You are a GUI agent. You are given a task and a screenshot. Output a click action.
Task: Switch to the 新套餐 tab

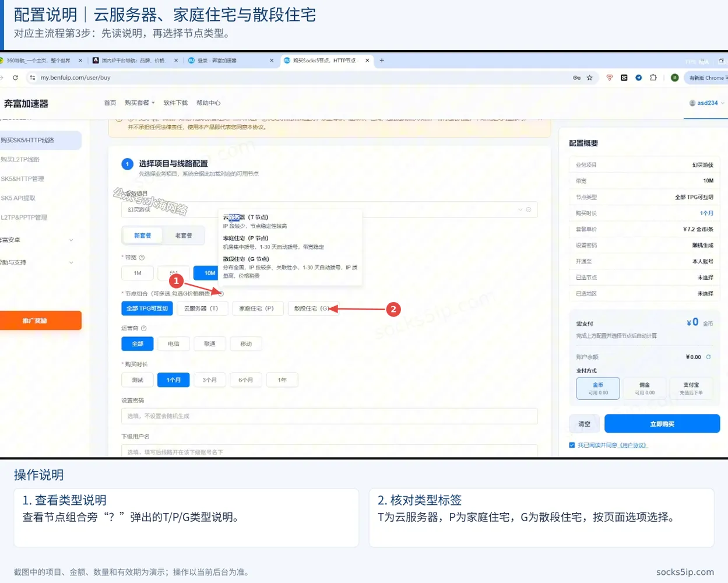143,236
